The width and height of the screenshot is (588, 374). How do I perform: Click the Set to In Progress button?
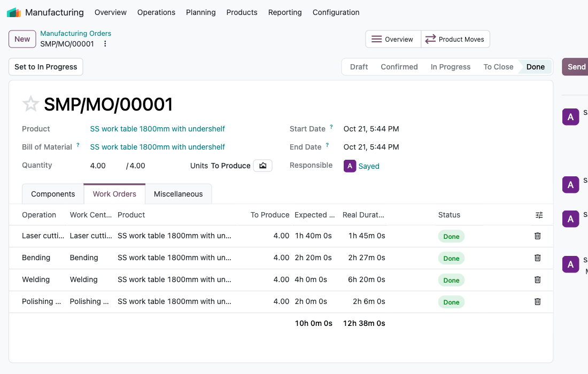click(x=46, y=67)
